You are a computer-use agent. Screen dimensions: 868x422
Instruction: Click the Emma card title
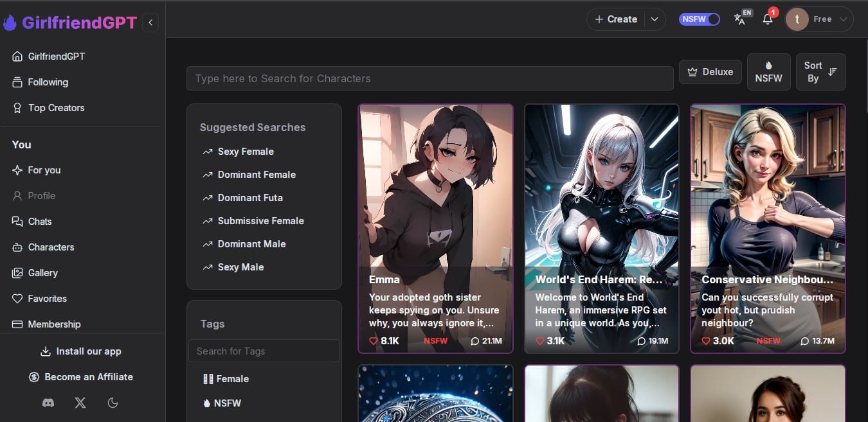click(x=384, y=280)
